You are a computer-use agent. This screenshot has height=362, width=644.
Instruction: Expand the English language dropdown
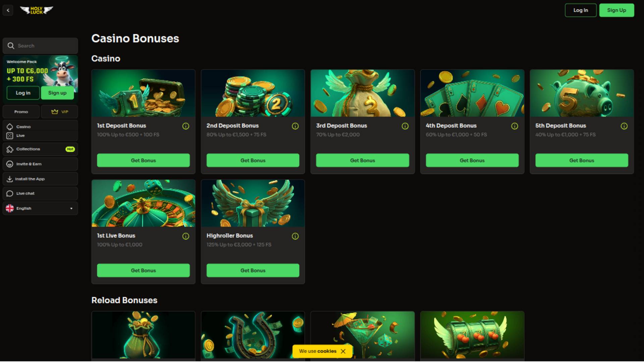point(40,208)
